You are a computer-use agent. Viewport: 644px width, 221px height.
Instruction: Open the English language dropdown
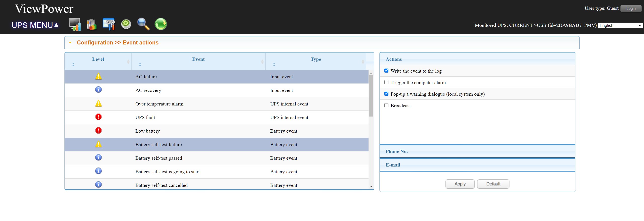620,25
